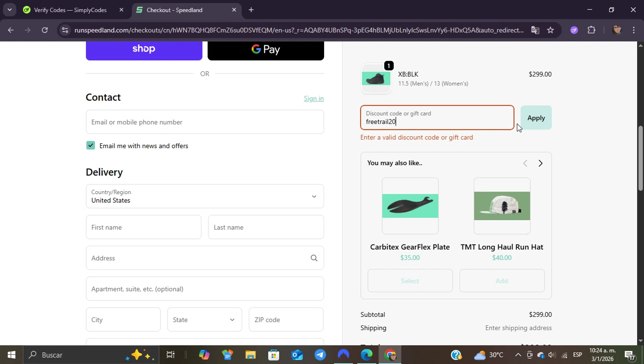The width and height of the screenshot is (644, 364).
Task: Go back to previous page
Action: coord(10,30)
